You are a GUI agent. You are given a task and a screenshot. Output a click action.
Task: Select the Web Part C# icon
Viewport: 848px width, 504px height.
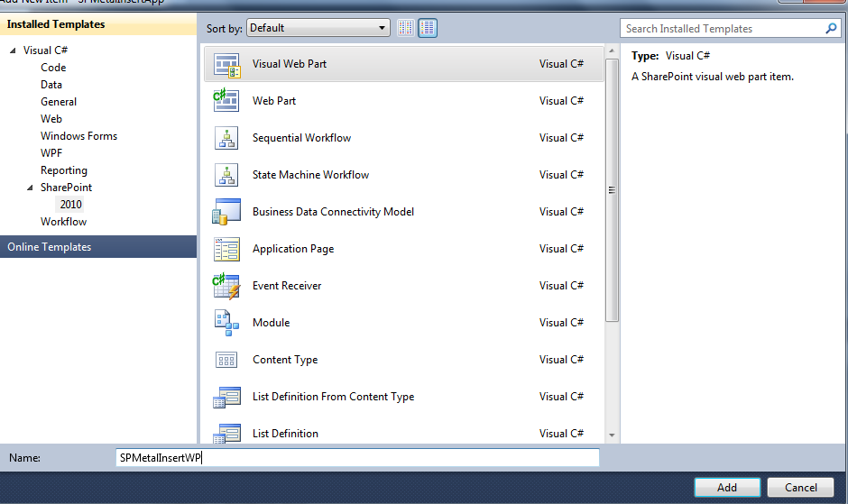pyautogui.click(x=226, y=101)
